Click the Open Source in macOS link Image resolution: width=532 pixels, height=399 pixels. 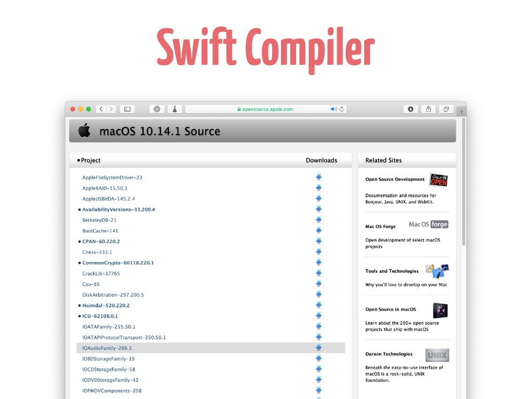391,310
